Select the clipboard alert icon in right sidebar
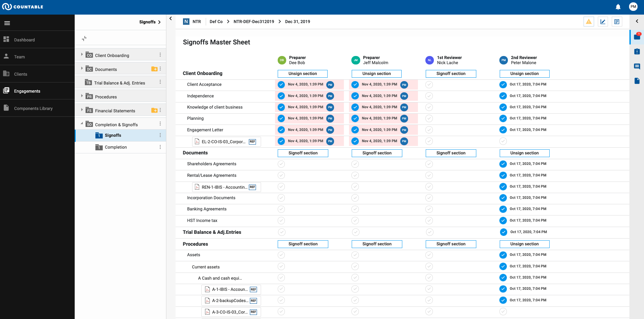The image size is (644, 319). pyautogui.click(x=637, y=51)
